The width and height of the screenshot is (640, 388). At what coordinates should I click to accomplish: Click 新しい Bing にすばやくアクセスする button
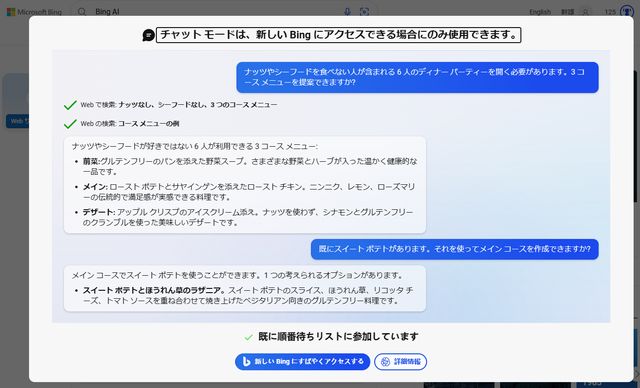[x=302, y=361]
